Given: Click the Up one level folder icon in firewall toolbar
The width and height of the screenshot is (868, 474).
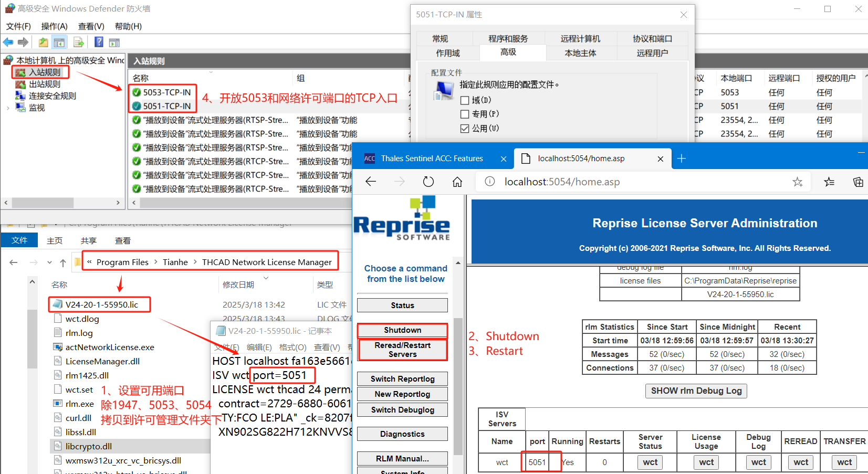Looking at the screenshot, I should click(x=43, y=43).
